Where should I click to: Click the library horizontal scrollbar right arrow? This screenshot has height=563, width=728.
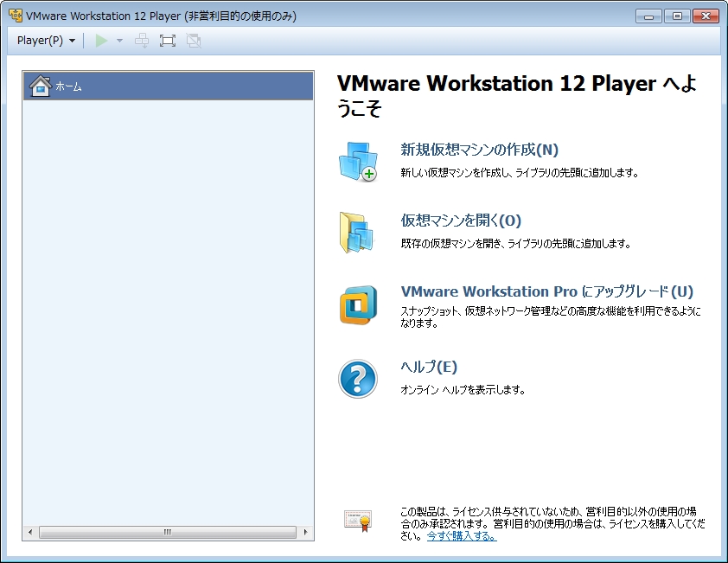305,531
